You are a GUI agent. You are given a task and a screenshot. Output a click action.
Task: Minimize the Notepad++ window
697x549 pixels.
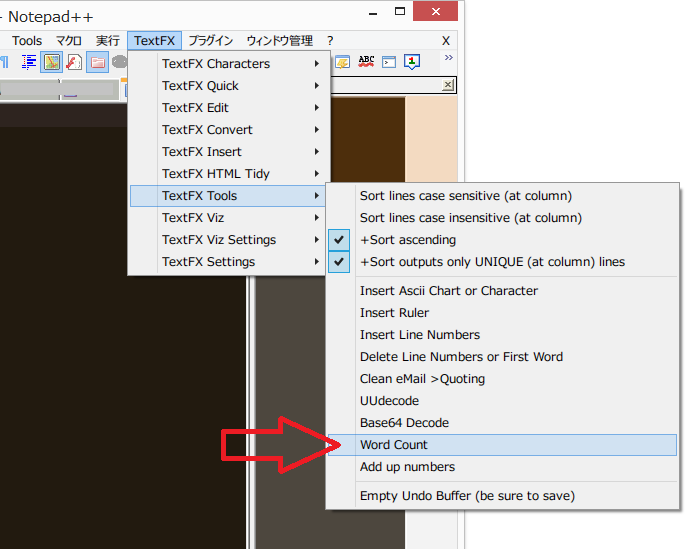(x=373, y=13)
